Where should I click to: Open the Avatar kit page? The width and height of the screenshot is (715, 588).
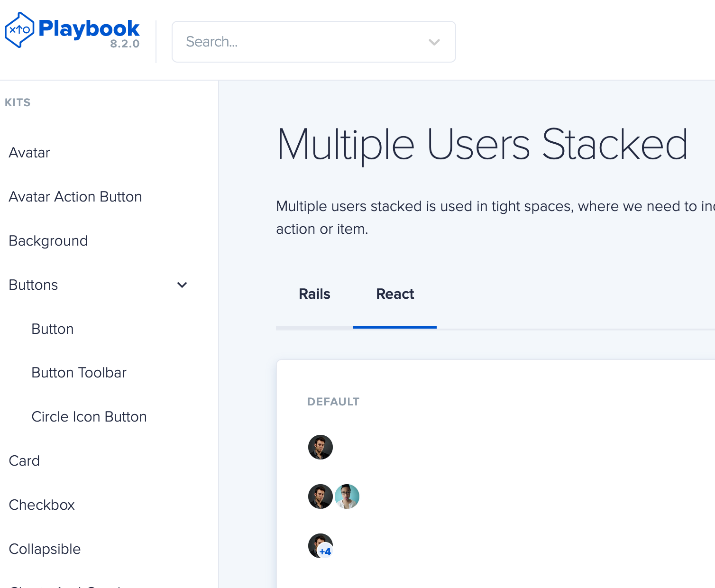(x=29, y=152)
